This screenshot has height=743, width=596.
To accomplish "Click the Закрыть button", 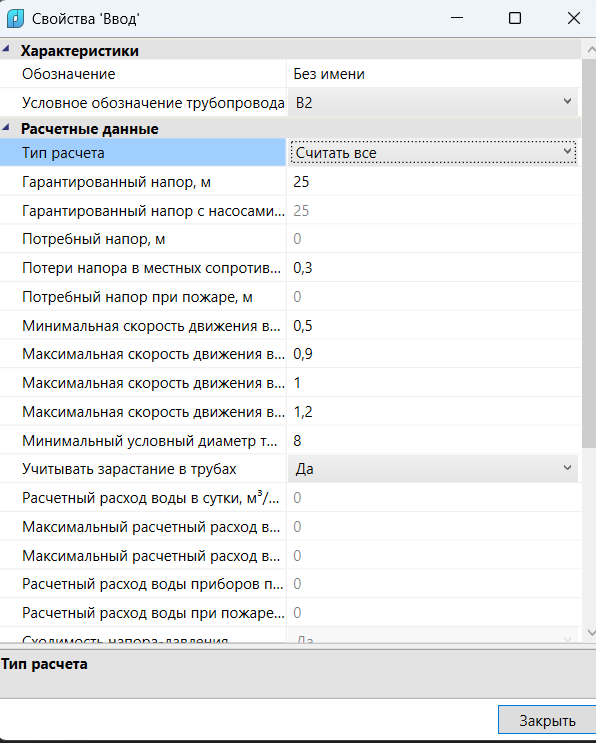I will (547, 721).
